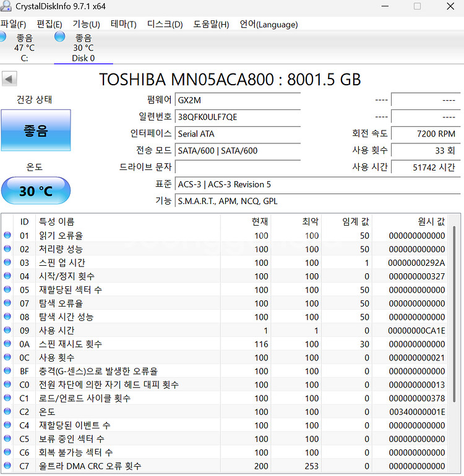The height and width of the screenshot is (476, 464).
Task: Click the status orb for 스핀 업 시간
Action: coord(7,262)
